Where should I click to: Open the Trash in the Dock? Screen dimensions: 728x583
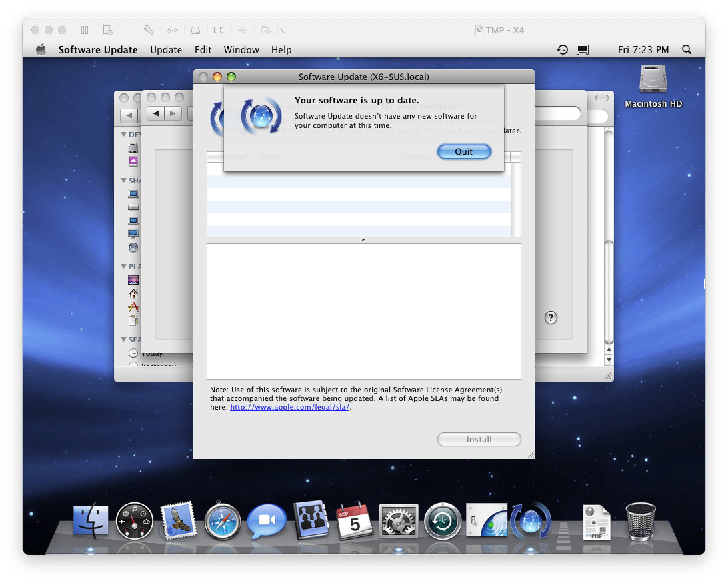tap(640, 522)
